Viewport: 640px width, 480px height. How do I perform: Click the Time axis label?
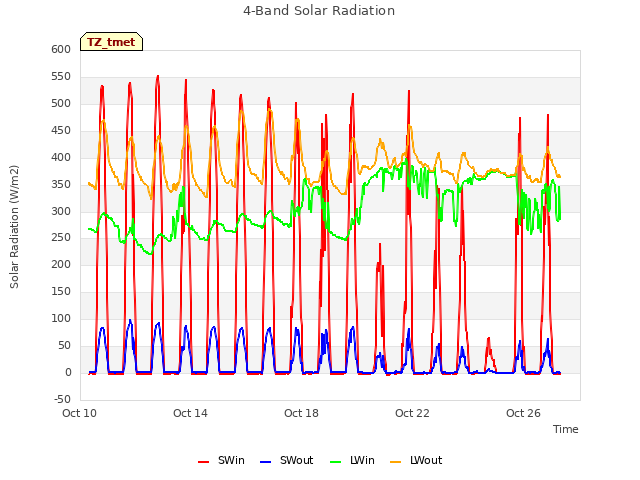[565, 429]
